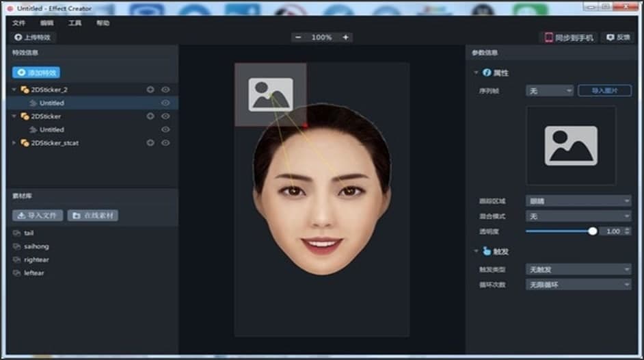
Task: Open the 文件 file menu
Action: click(x=18, y=23)
